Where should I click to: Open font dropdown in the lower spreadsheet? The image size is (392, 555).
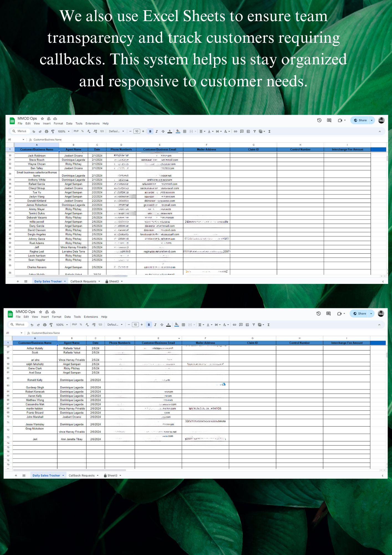pyautogui.click(x=115, y=325)
